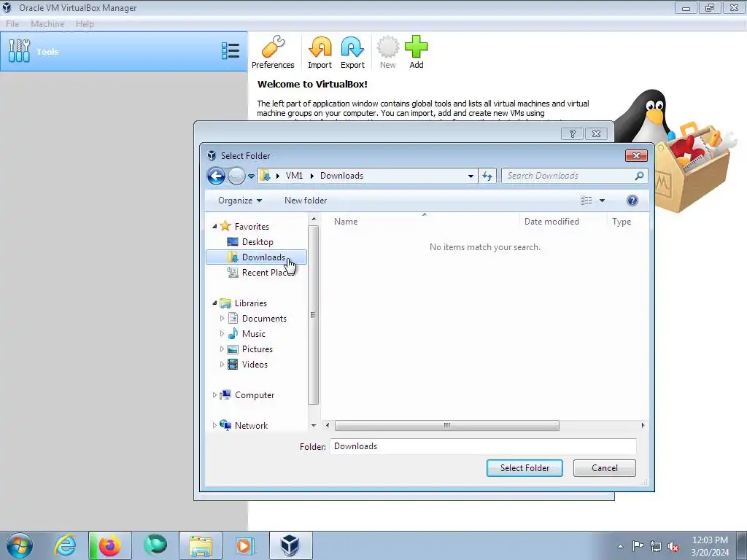This screenshot has height=560, width=747.
Task: Expand the Computer tree node
Action: point(214,394)
